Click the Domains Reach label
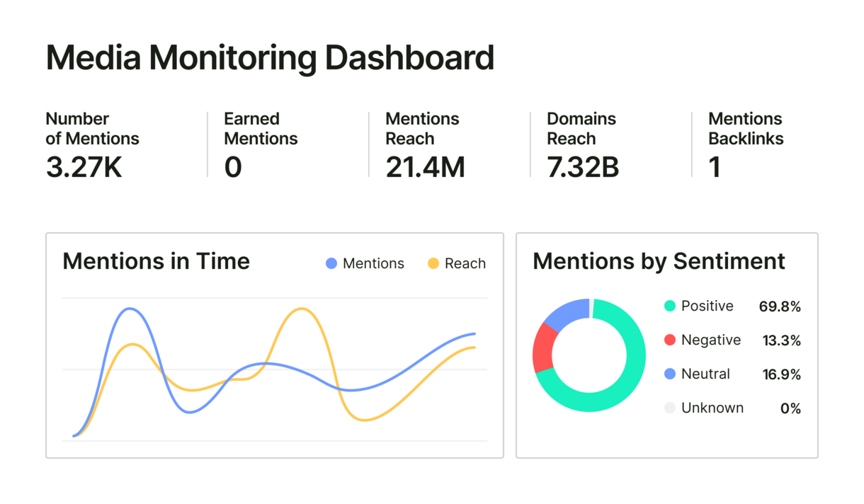Screen dimensions: 864x504 pyautogui.click(x=581, y=129)
